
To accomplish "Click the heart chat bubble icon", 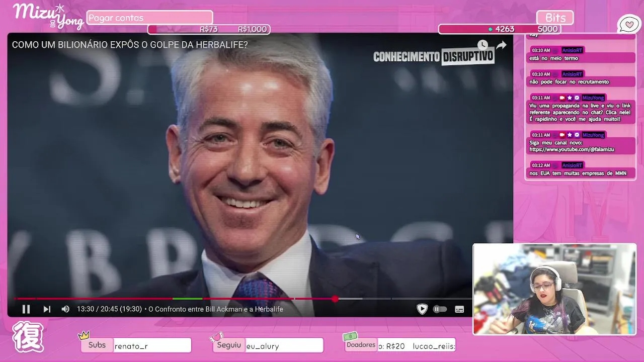I will point(629,24).
